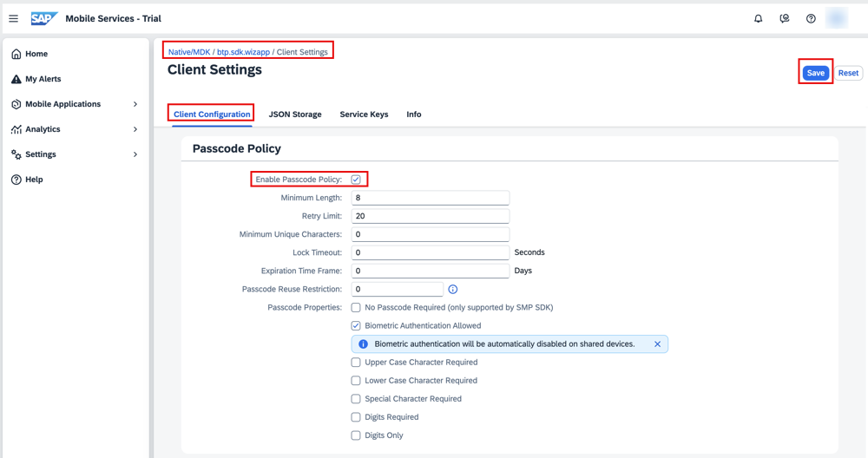Click the 'Days' unit label
868x458 pixels.
coord(523,271)
